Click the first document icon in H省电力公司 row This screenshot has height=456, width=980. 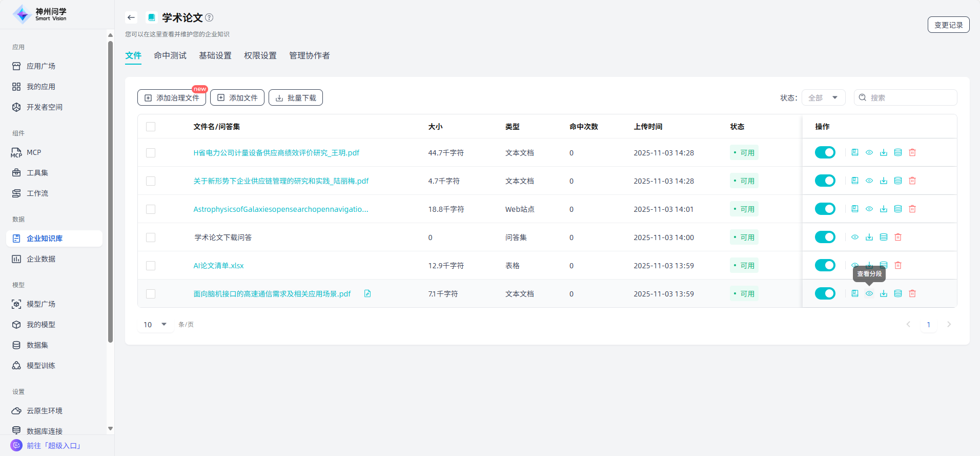pos(855,152)
